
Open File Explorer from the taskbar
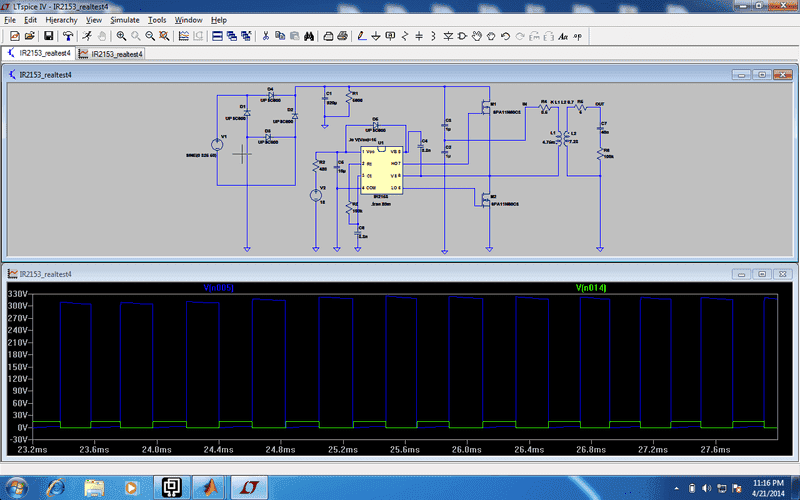[x=94, y=487]
